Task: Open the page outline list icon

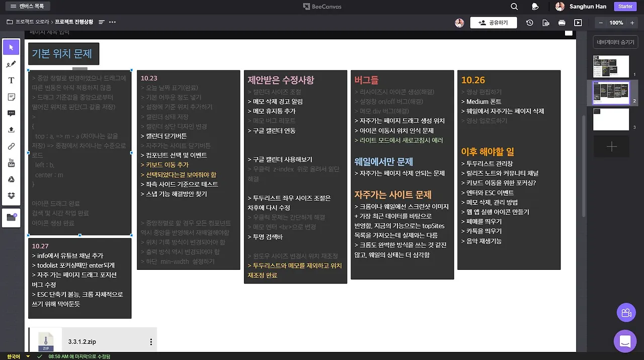Action: coord(102,22)
